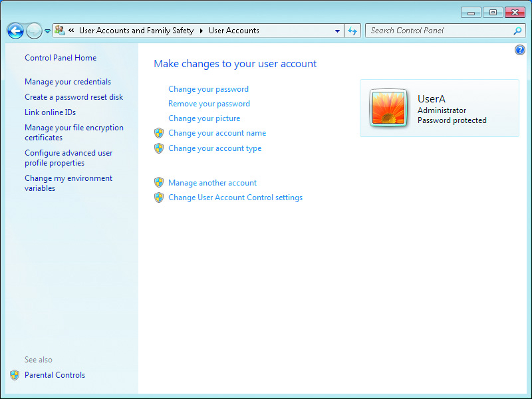The image size is (532, 399).
Task: Open Manage your file encryption certificates
Action: coord(74,132)
